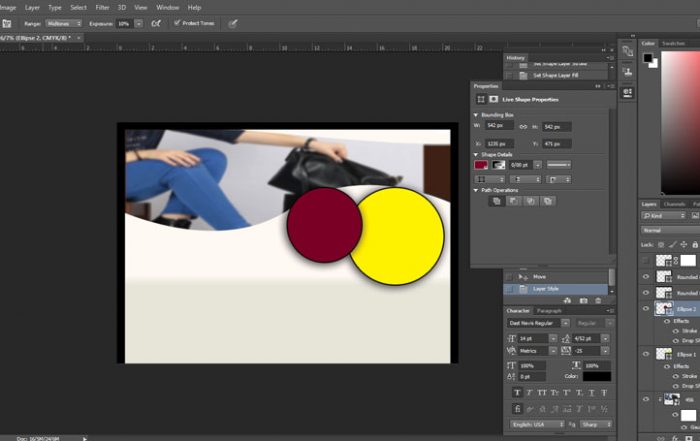
Task: Open the stroke width dropdown arrow
Action: tap(538, 165)
